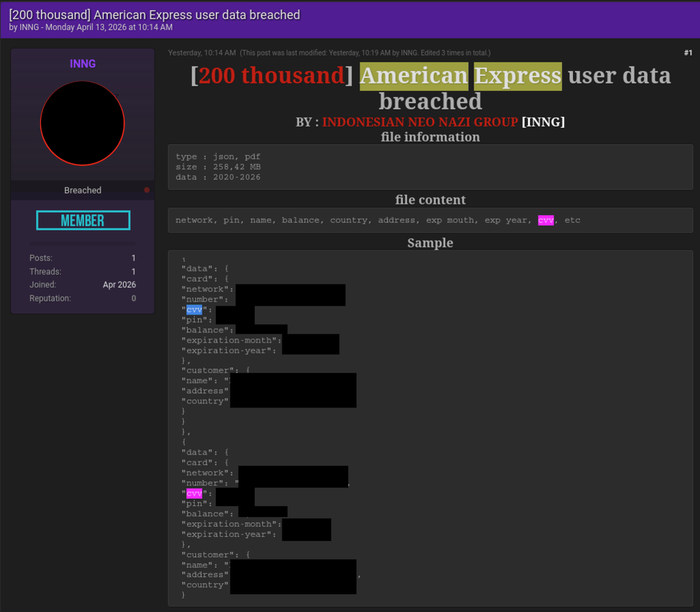
Task: Click the 'Threads:' row in user sidebar
Action: pos(83,271)
